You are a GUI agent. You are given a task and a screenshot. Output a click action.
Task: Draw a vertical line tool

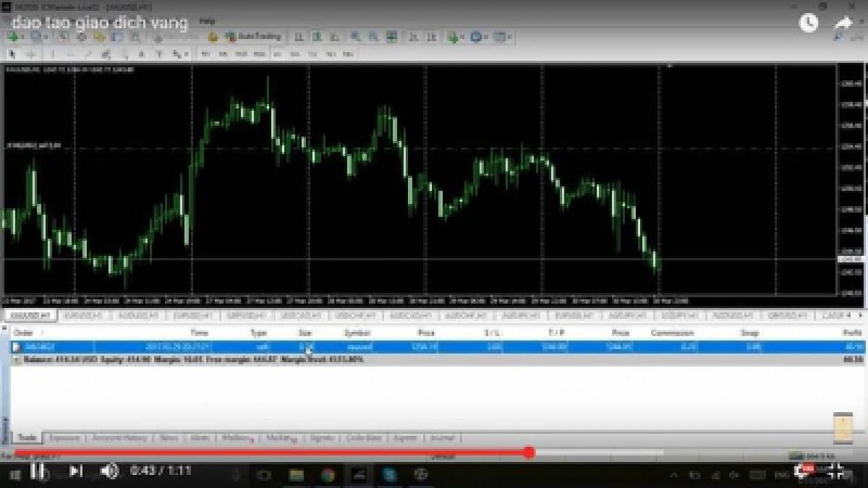pyautogui.click(x=53, y=54)
